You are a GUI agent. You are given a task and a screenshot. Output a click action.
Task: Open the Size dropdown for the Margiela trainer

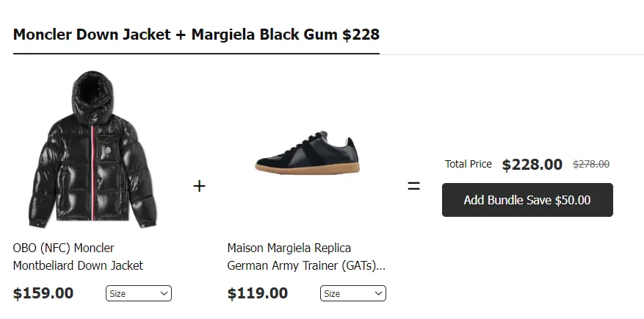point(352,293)
